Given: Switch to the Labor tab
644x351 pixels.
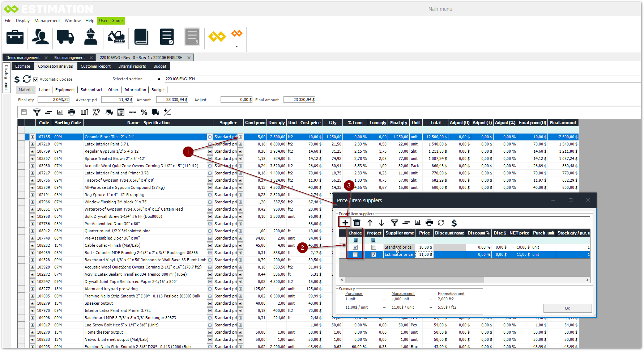Looking at the screenshot, I should tap(44, 90).
